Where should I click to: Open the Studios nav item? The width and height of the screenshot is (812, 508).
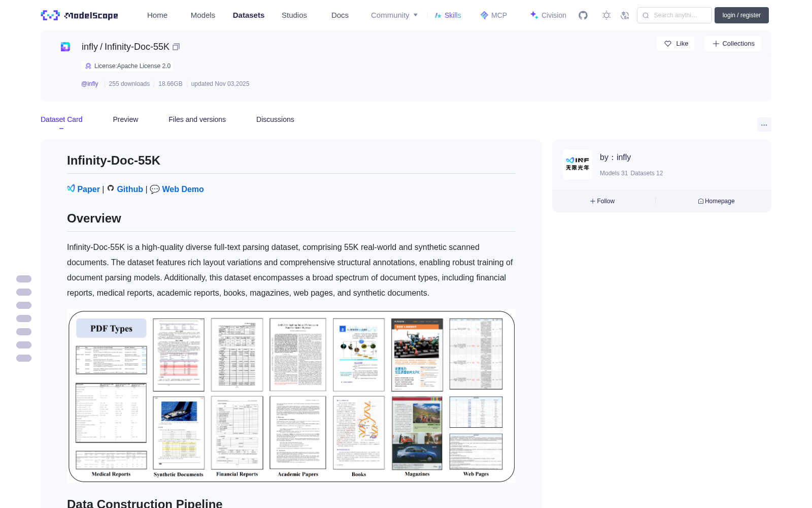click(x=294, y=15)
